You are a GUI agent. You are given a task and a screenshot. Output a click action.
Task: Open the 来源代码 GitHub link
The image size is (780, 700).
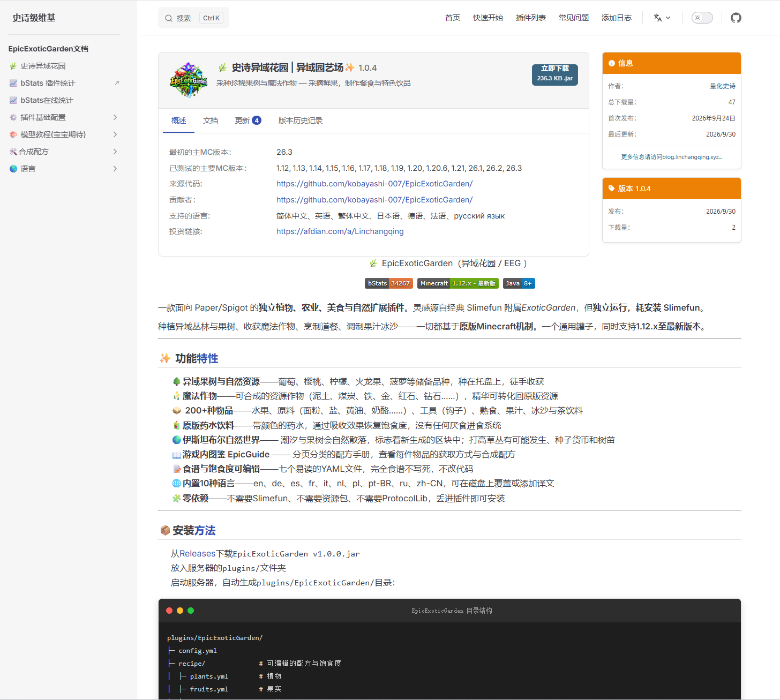pyautogui.click(x=374, y=184)
